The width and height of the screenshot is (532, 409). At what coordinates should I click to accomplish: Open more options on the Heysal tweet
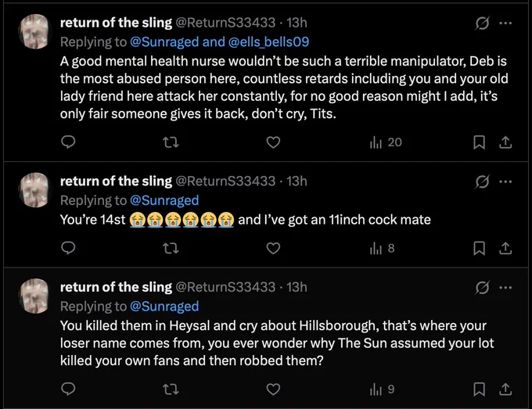505,288
